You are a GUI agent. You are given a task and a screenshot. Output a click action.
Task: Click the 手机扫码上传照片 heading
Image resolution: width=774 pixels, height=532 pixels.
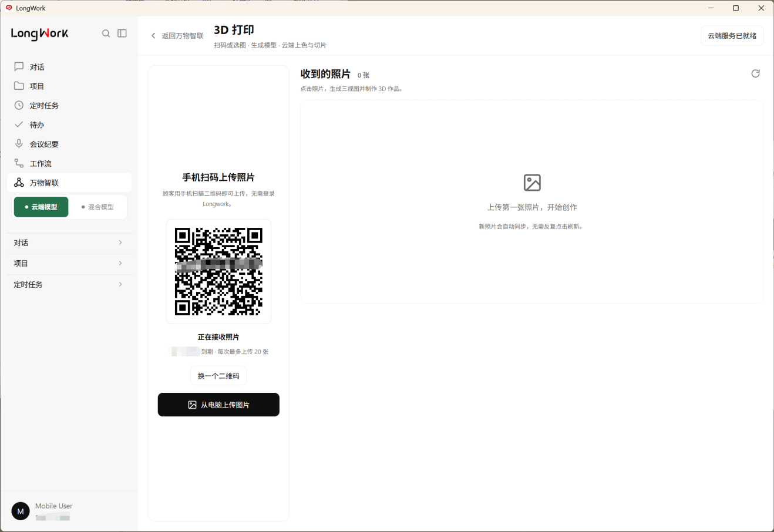pyautogui.click(x=218, y=177)
